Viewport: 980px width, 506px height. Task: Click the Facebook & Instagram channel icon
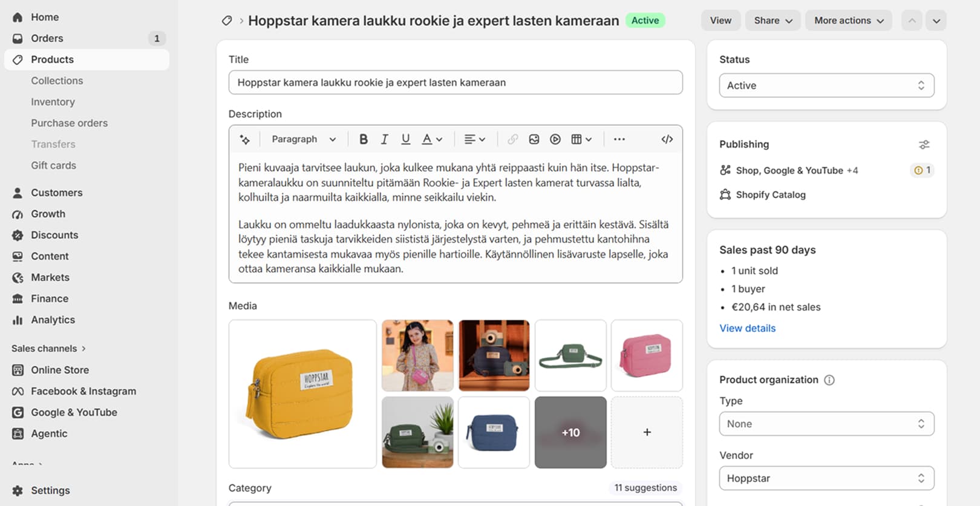[x=18, y=391]
